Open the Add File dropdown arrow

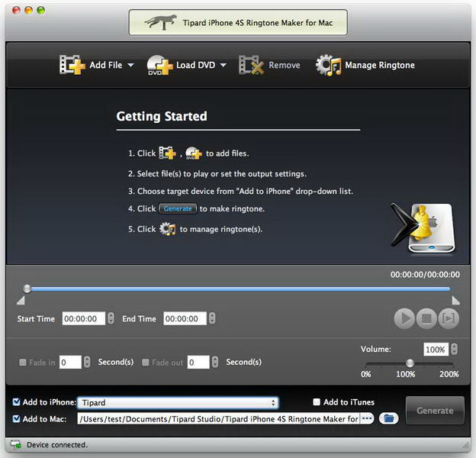coord(130,65)
